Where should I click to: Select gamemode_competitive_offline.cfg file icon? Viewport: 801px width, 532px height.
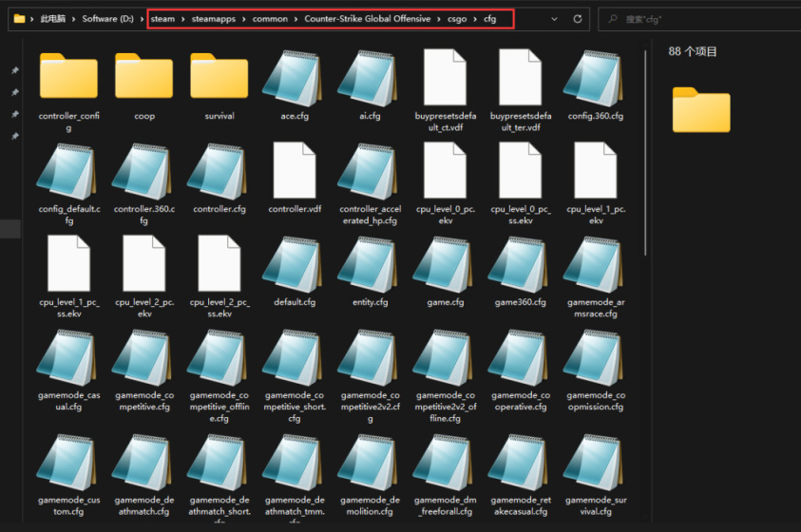[x=219, y=358]
